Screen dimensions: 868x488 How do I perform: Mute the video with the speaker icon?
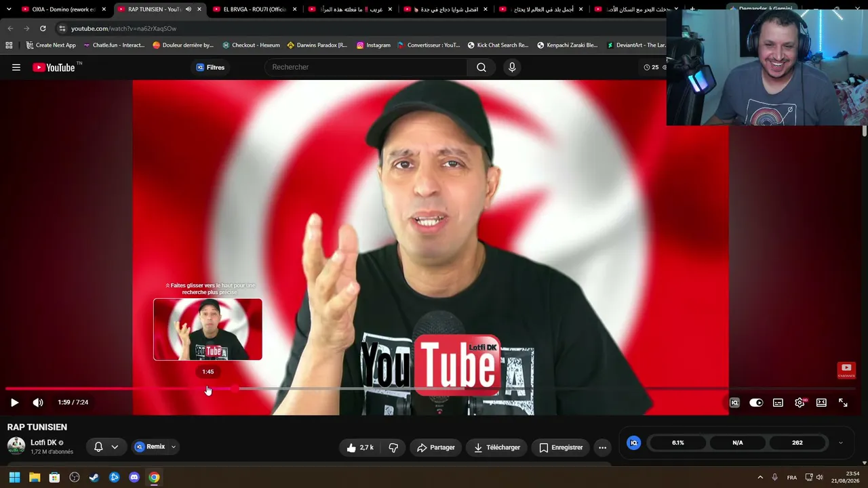(38, 403)
